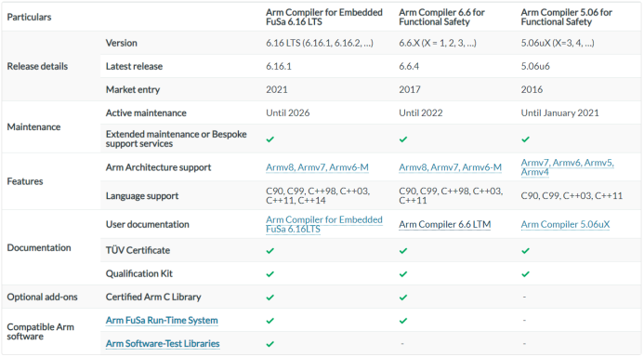
Task: Click FuSa Run-Time System checkmark for Compiler 6.6
Action: coord(403,321)
